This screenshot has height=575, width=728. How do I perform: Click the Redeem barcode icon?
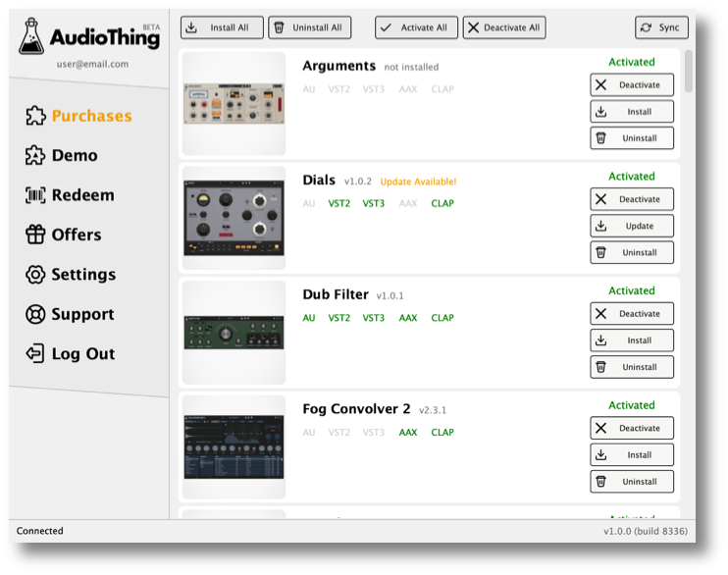point(35,195)
